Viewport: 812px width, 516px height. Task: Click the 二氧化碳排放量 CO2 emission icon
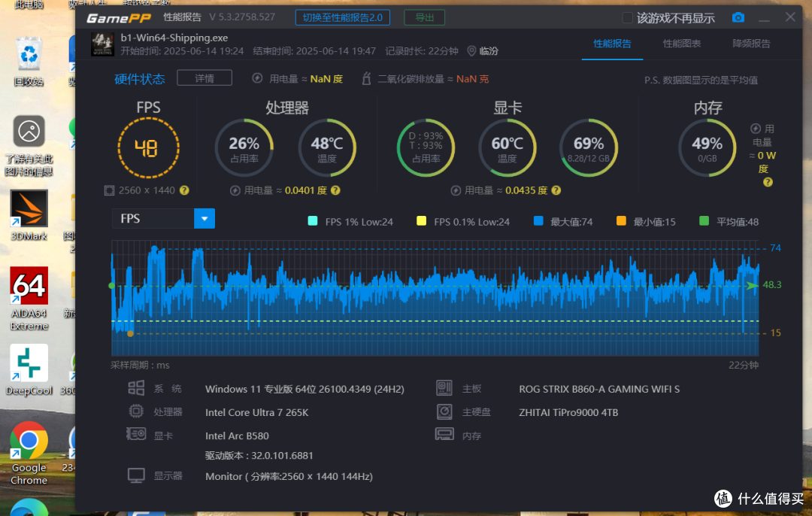pyautogui.click(x=366, y=77)
